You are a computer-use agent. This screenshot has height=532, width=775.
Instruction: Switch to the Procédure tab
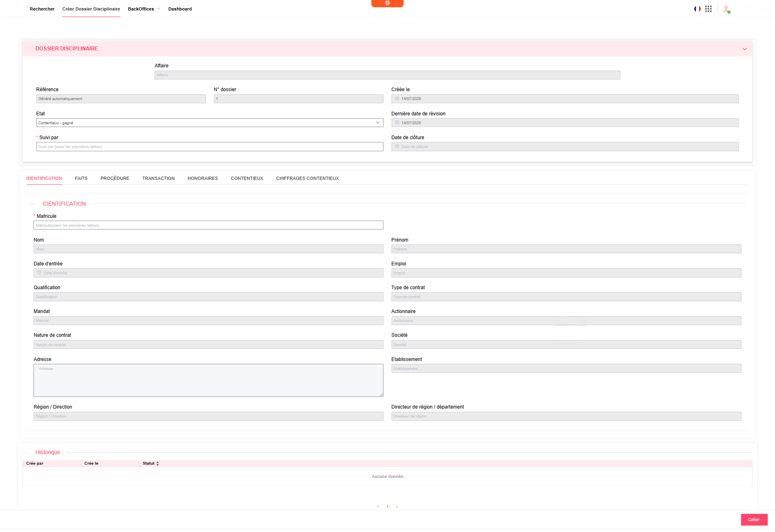115,178
